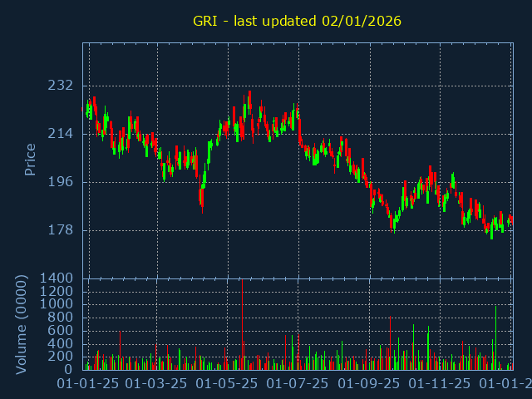Click the 01-05-25 date label
This screenshot has width=532, height=399.
pos(229,384)
